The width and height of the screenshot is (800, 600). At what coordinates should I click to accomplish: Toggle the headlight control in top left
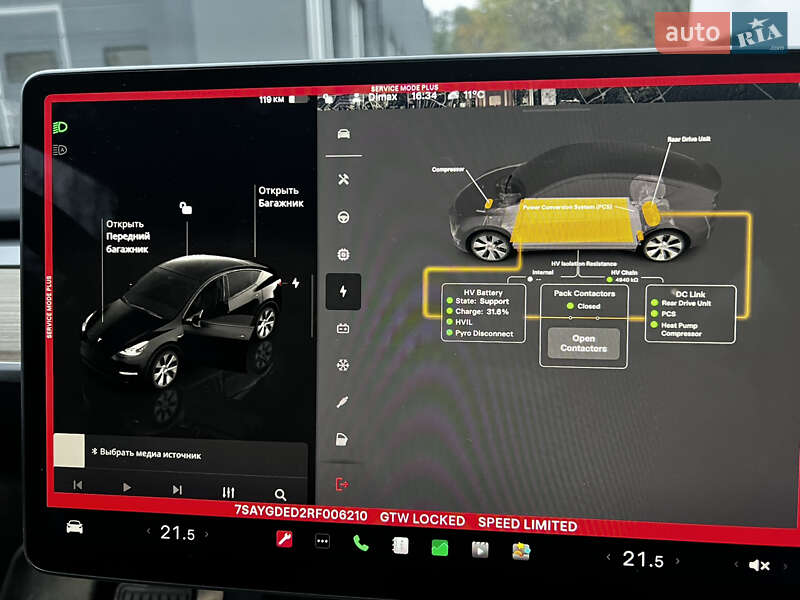(x=60, y=128)
